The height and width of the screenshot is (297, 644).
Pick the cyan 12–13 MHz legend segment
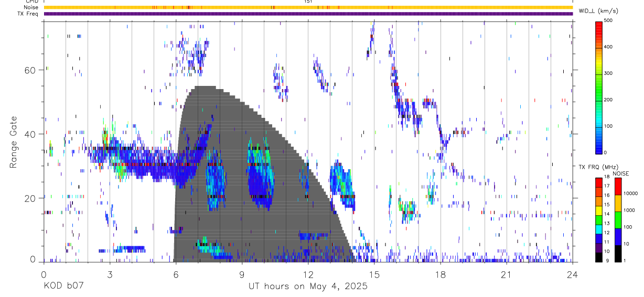(599, 229)
